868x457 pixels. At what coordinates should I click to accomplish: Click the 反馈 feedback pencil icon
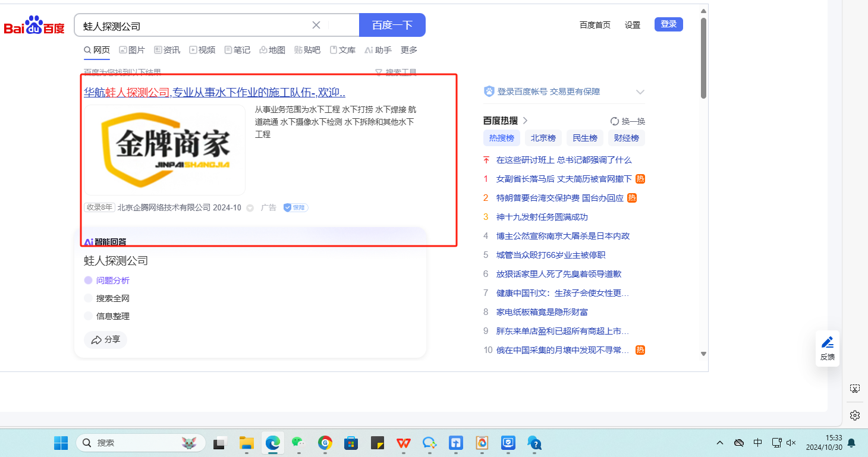pyautogui.click(x=827, y=343)
